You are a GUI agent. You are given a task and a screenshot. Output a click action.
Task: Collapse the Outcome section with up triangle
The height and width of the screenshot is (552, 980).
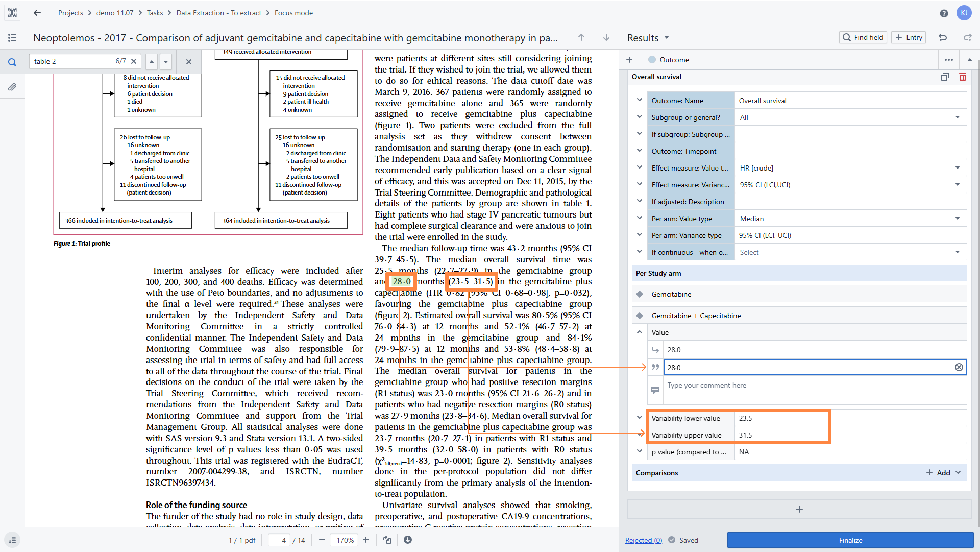[970, 60]
